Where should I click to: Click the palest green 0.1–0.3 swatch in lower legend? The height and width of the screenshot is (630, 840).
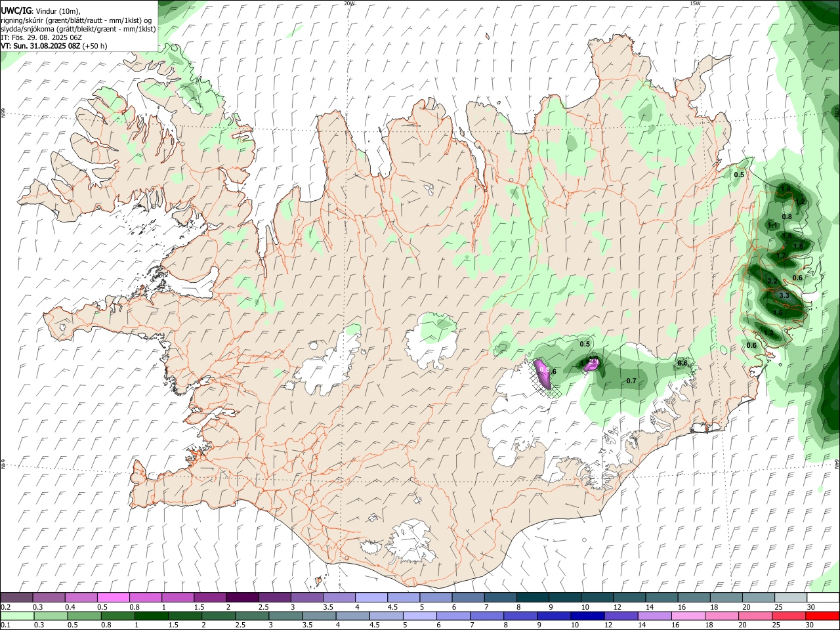click(17, 616)
